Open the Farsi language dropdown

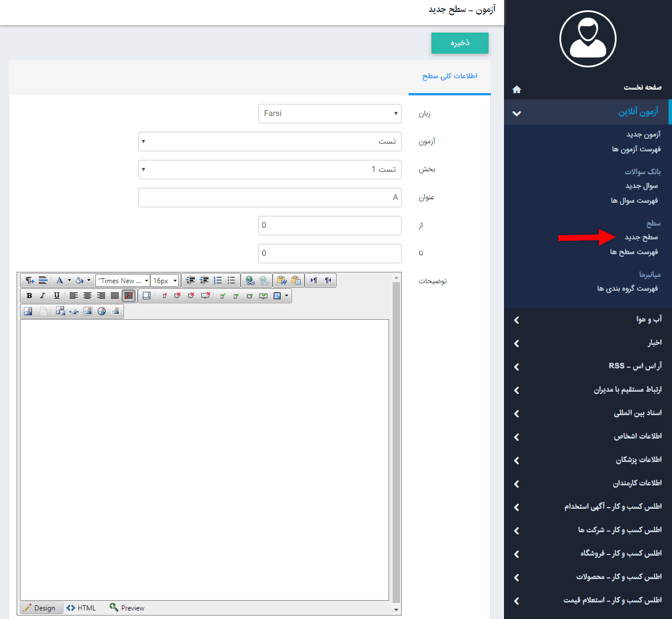(330, 113)
